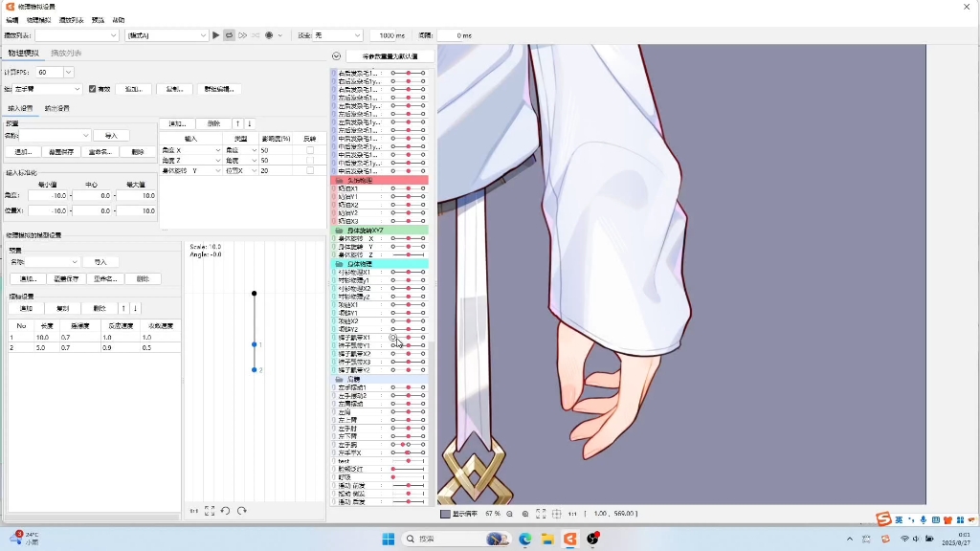Viewport: 980px width, 551px height.
Task: Click the clockwise arrow below the pendulum graph
Action: pos(242,511)
